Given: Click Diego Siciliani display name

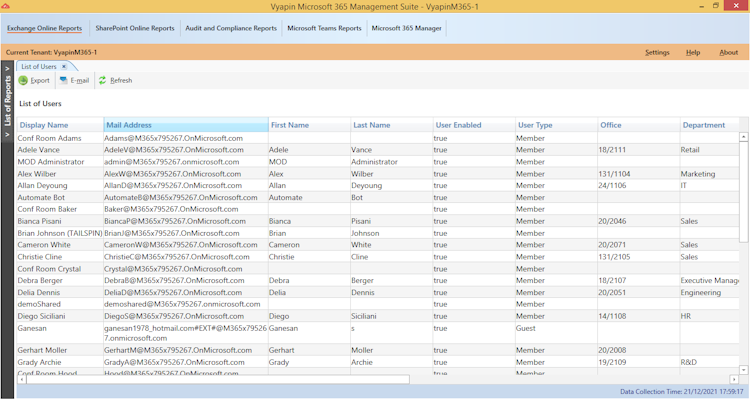Looking at the screenshot, I should tap(42, 316).
